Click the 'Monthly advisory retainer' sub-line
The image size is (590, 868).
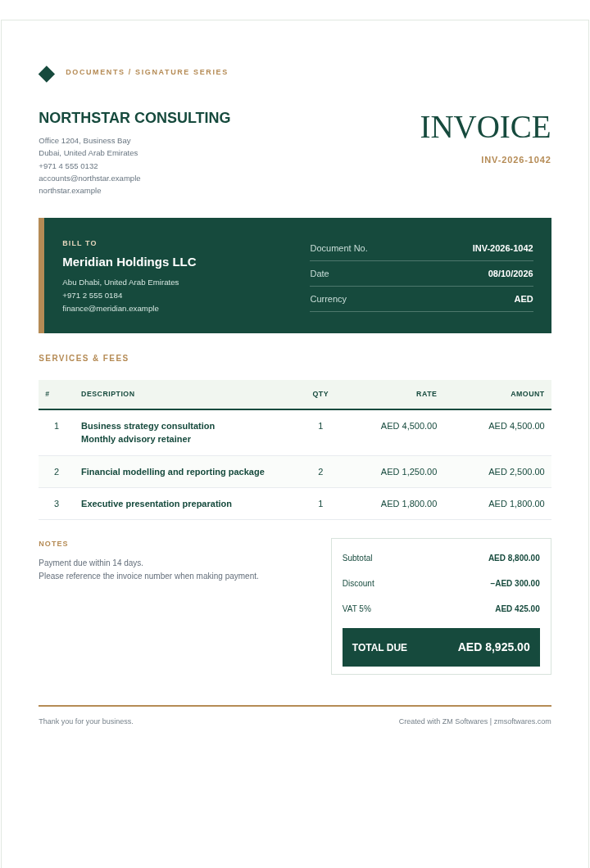(x=136, y=439)
